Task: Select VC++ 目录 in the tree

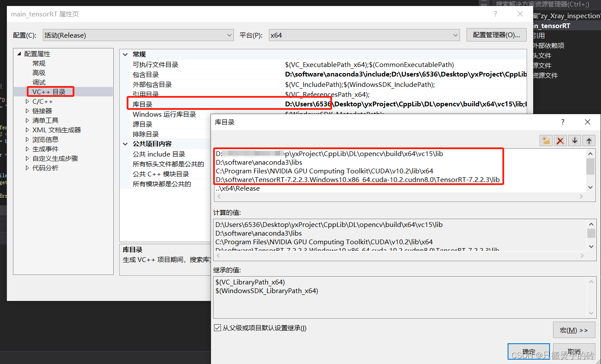Action: point(49,92)
